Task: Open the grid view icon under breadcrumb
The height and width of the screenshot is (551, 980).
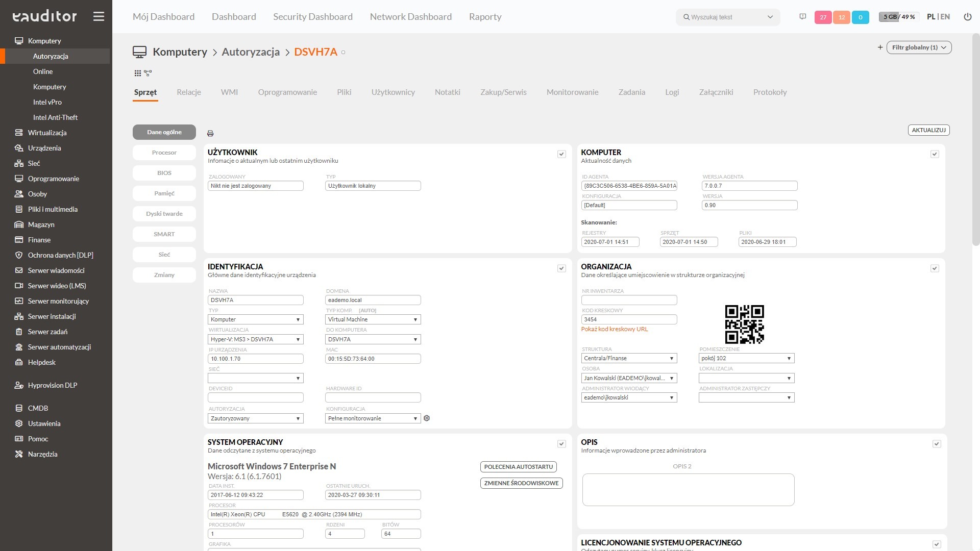Action: click(x=137, y=73)
